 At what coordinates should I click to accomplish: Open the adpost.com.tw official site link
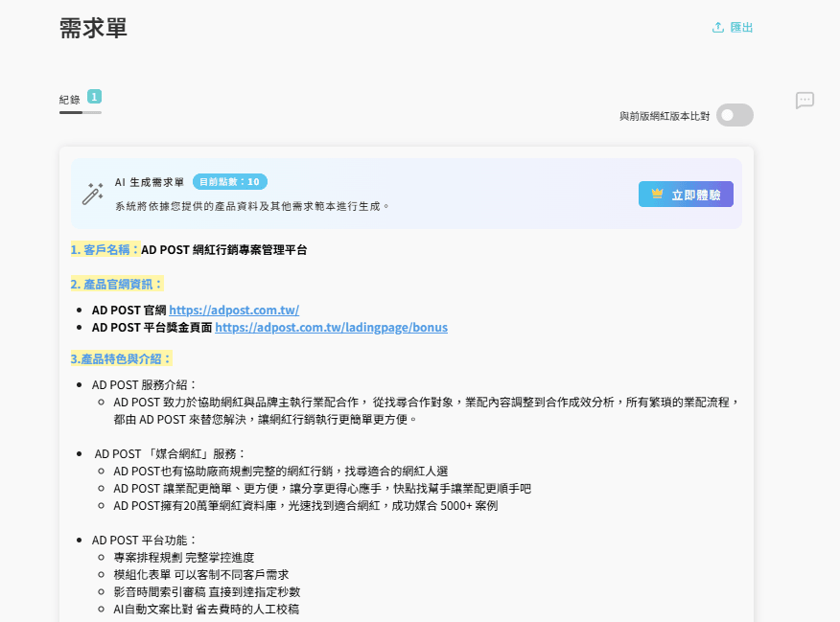pos(234,310)
